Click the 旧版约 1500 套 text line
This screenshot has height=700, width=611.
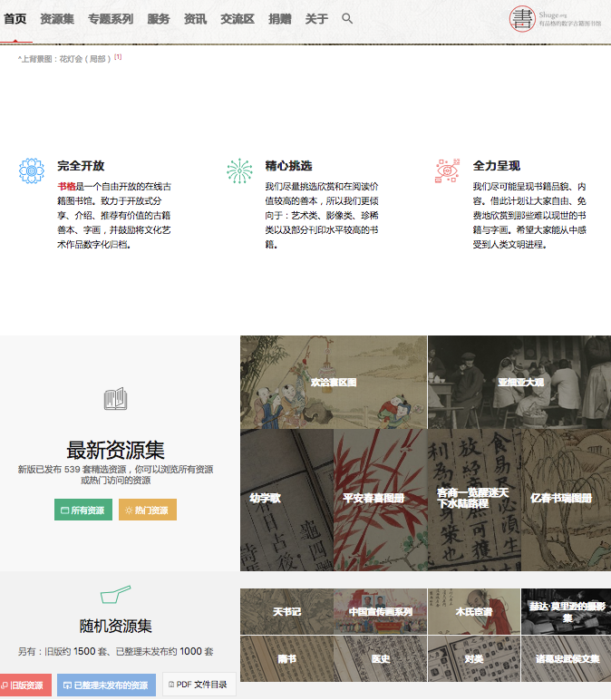pos(116,651)
